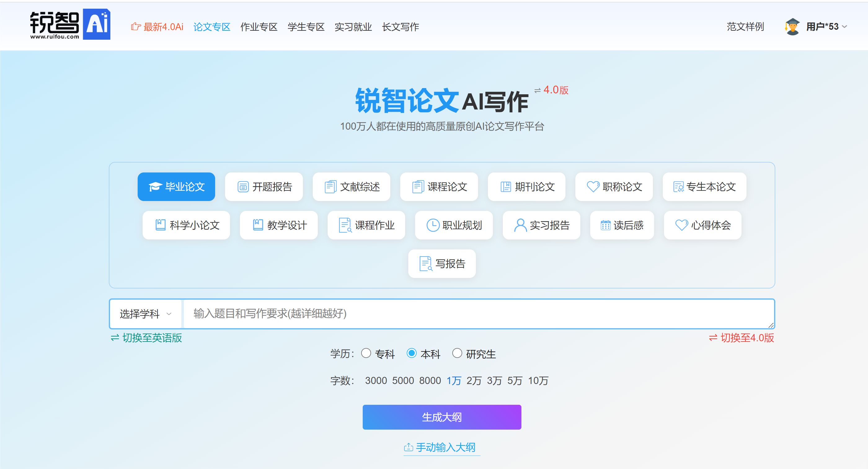Click the 实习报告 person icon
Image resolution: width=868 pixels, height=469 pixels.
point(520,225)
